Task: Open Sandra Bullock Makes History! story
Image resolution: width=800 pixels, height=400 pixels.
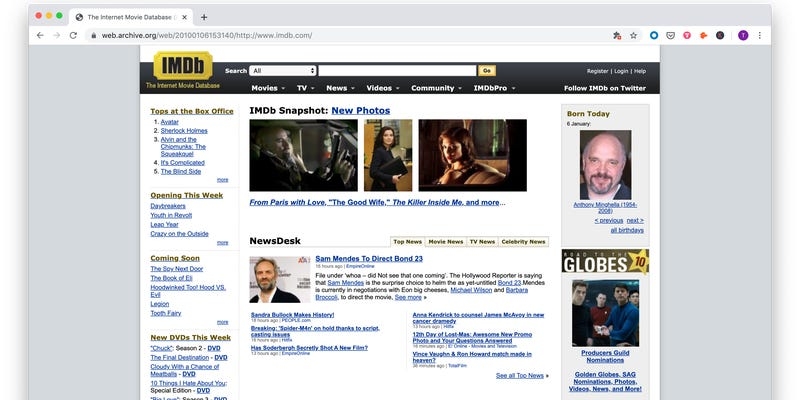Action: coord(292,315)
